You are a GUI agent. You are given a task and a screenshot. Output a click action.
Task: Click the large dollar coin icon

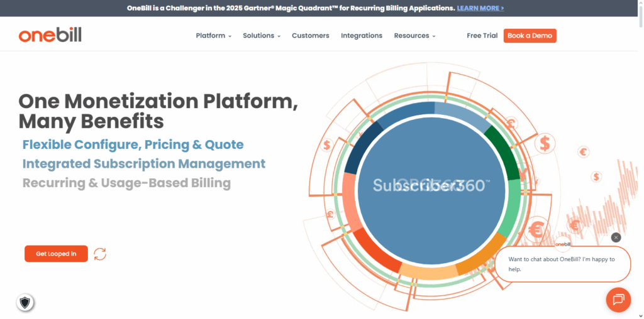pyautogui.click(x=545, y=144)
